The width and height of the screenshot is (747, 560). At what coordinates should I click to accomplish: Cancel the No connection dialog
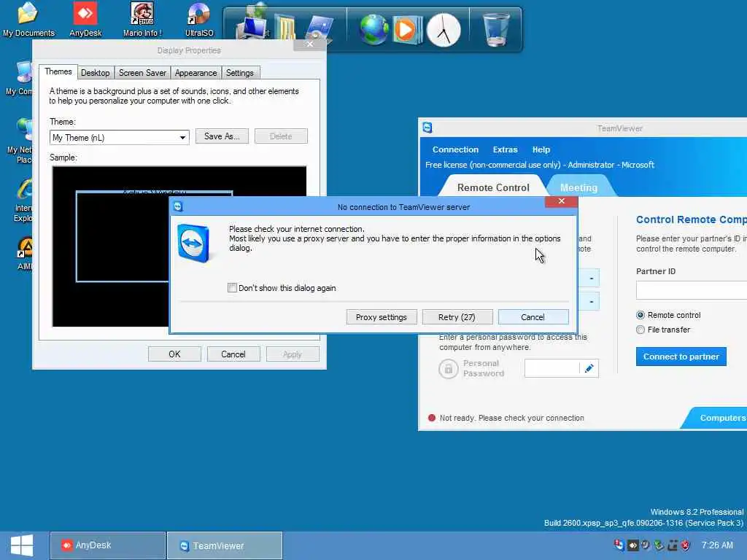[533, 317]
